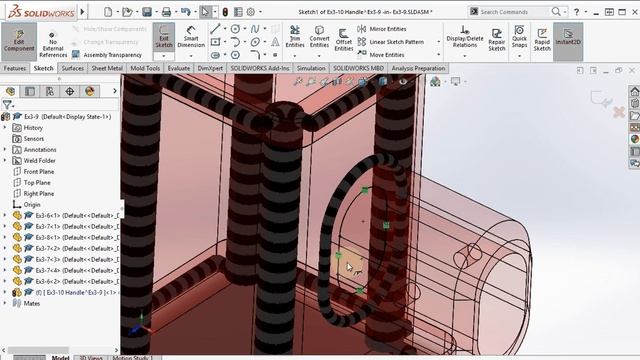Viewport: 640px width, 360px height.
Task: Select the Polygon sketch tool
Action: coord(235,55)
